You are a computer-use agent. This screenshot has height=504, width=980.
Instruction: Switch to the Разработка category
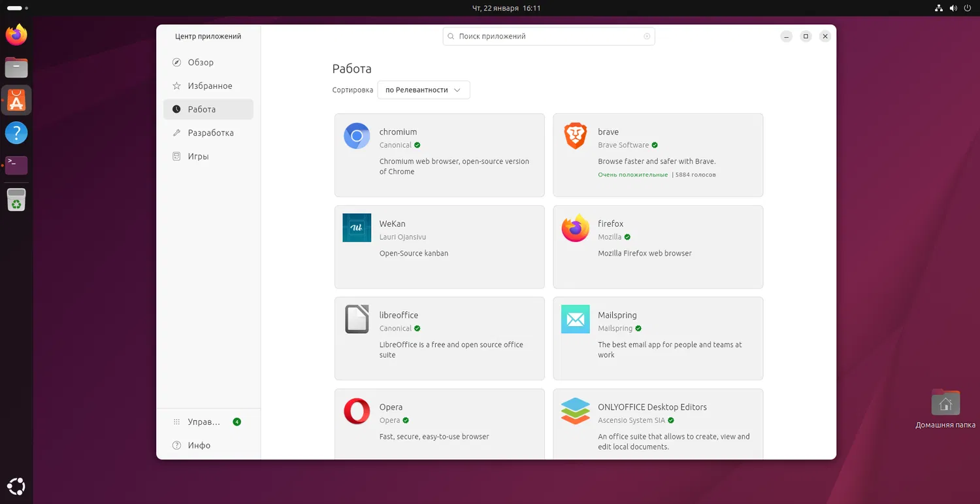click(x=208, y=133)
